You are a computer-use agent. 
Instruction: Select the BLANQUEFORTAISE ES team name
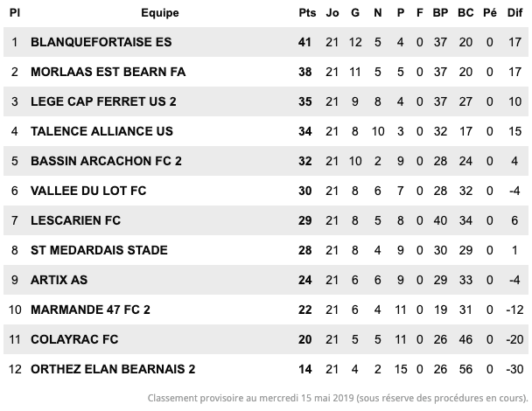[x=101, y=42]
